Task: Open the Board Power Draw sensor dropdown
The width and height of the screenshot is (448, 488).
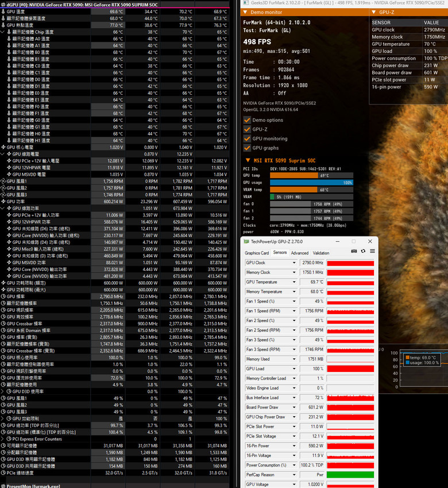Action: (294, 408)
